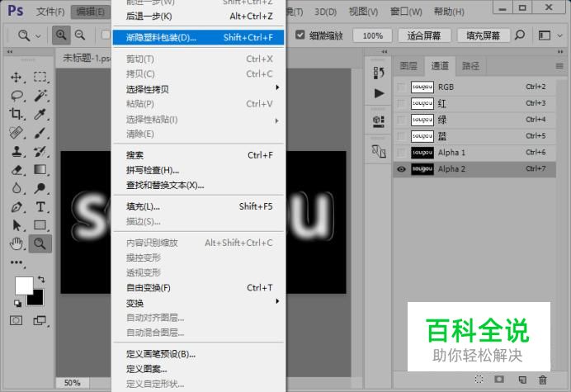The height and width of the screenshot is (392, 571).
Task: Choose 渐隐塑料包装(D)... menu entry
Action: tap(199, 37)
